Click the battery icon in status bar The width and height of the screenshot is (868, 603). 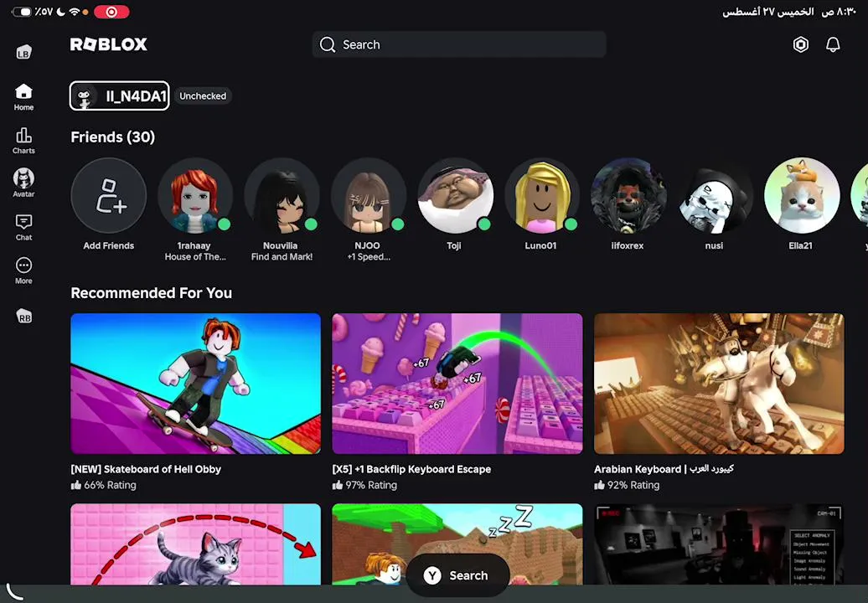(22, 12)
